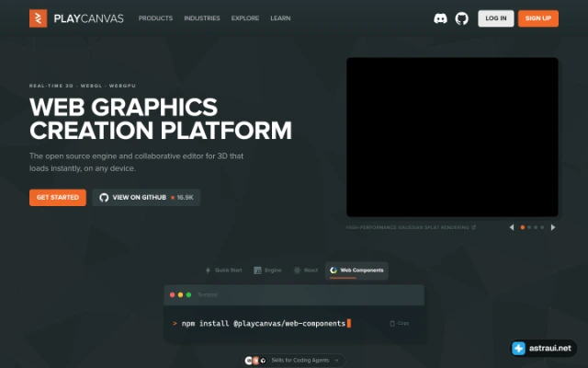588x368 pixels.
Task: Open Gaussian Splat Rendering caption link
Action: click(411, 227)
